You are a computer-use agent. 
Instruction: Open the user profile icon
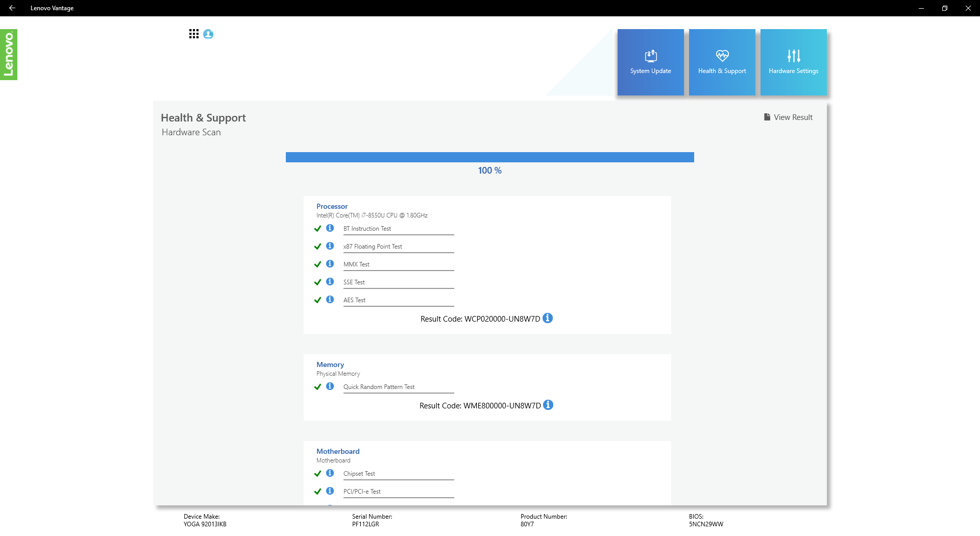click(x=208, y=34)
